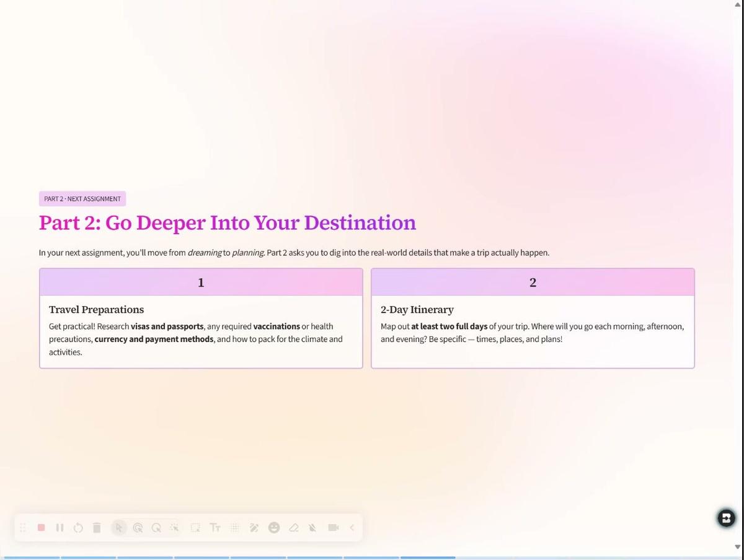The image size is (744, 560).
Task: Choose the plain circle cursor option
Action: [x=156, y=528]
